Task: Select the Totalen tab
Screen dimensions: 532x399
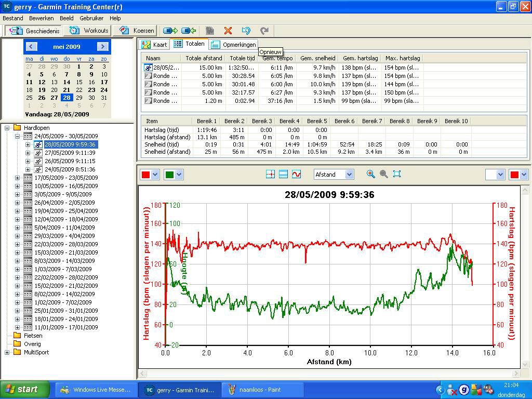Action: (189, 44)
